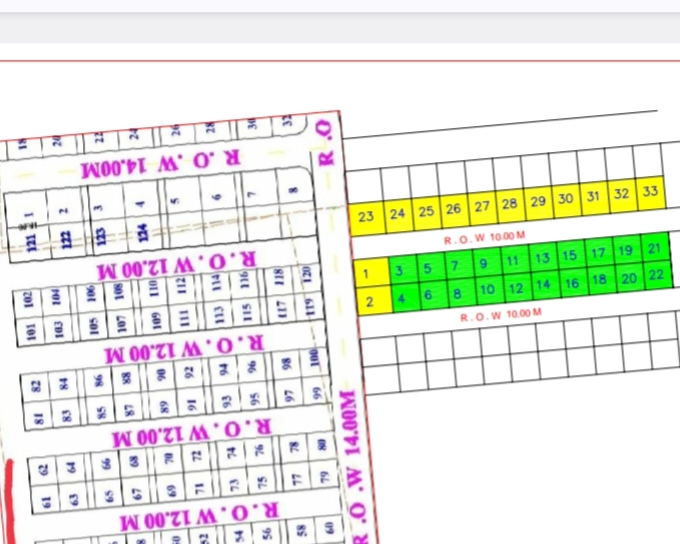Click plot 101 on the layout
The width and height of the screenshot is (680, 544).
coord(30,332)
